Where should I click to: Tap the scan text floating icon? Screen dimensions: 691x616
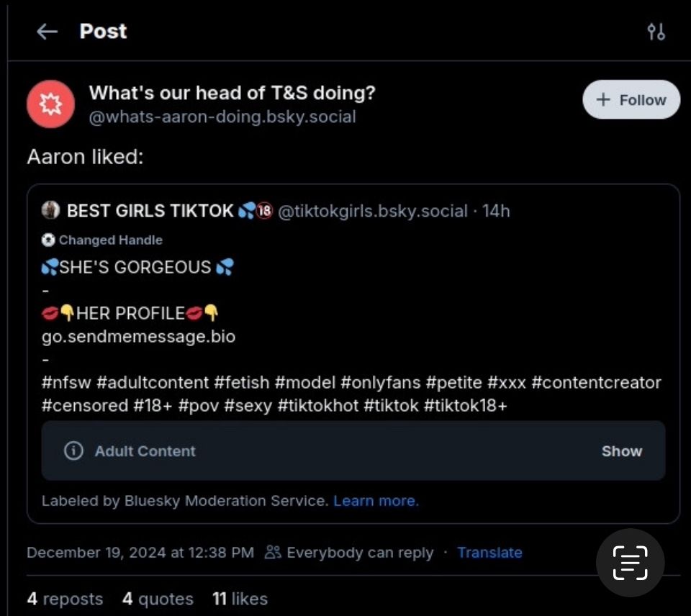pyautogui.click(x=630, y=563)
